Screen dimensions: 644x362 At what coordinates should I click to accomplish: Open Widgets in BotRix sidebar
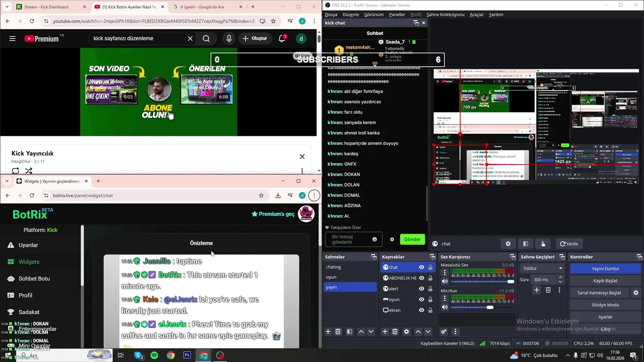(29, 261)
